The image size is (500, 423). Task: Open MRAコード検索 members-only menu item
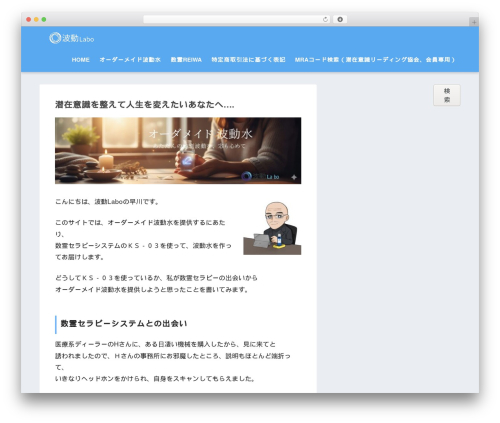click(375, 60)
